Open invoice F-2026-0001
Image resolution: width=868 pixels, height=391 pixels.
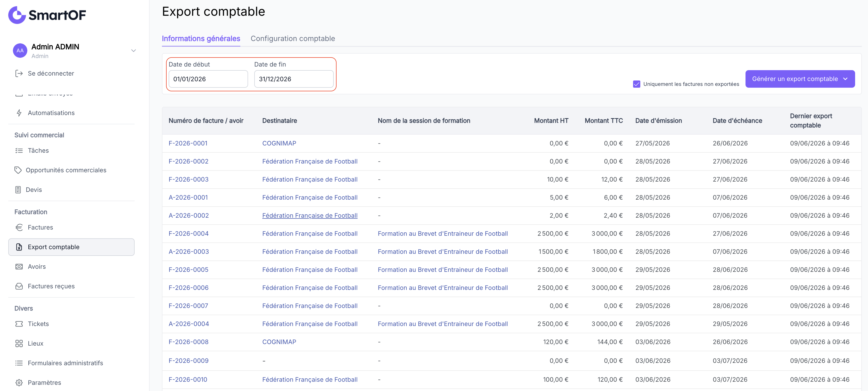click(x=188, y=143)
